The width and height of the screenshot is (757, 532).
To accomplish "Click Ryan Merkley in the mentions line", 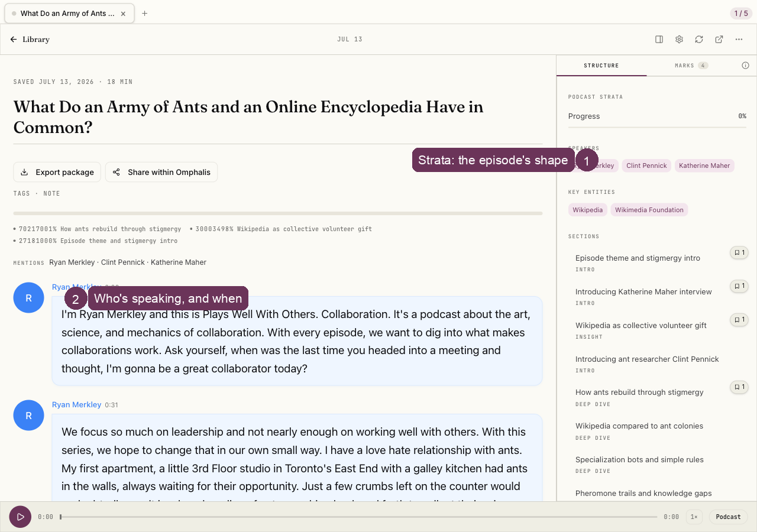I will tap(72, 262).
